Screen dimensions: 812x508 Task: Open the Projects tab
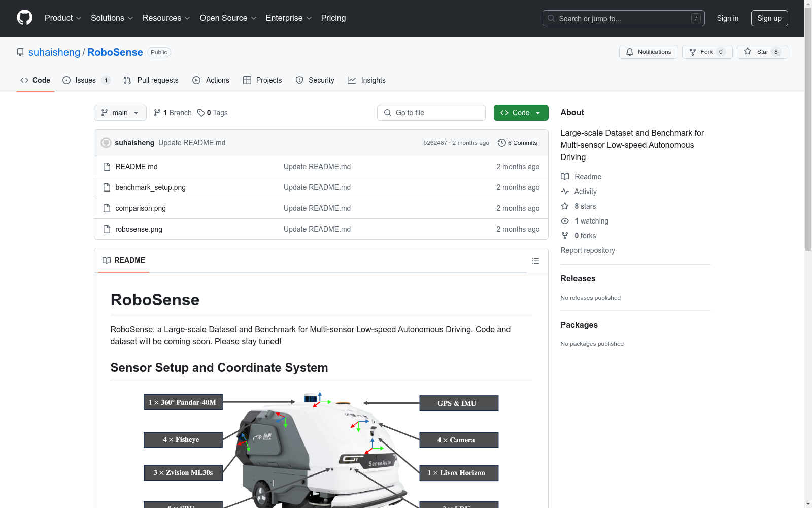point(262,80)
